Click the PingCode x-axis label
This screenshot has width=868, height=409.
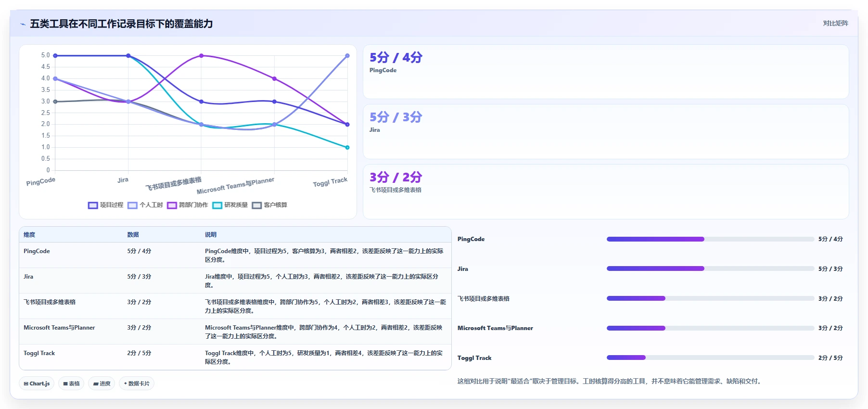pyautogui.click(x=41, y=181)
